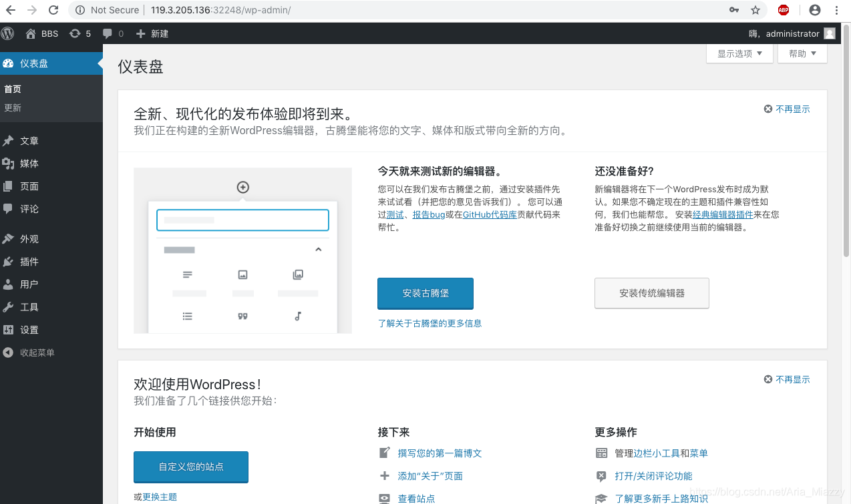
Task: Open the 边栏小工具 widgets link
Action: [x=657, y=453]
